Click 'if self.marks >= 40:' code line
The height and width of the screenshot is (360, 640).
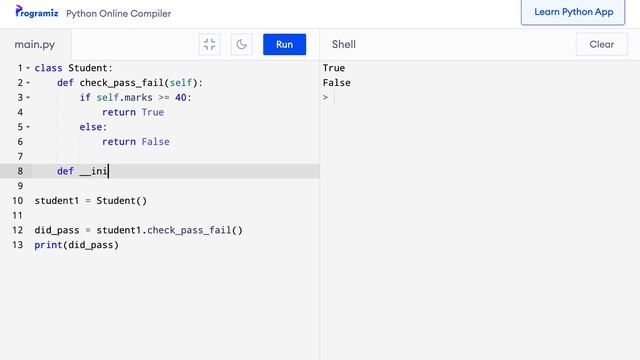[x=136, y=98]
